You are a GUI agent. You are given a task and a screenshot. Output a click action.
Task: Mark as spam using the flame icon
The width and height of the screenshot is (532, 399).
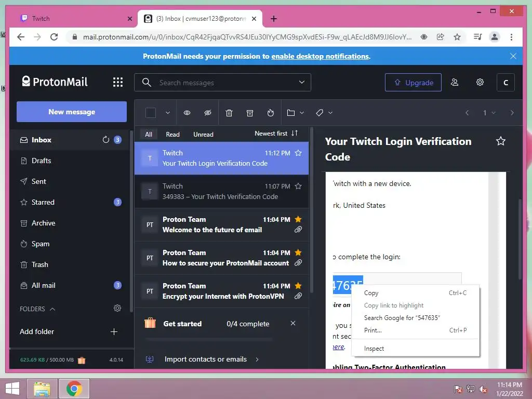270,113
